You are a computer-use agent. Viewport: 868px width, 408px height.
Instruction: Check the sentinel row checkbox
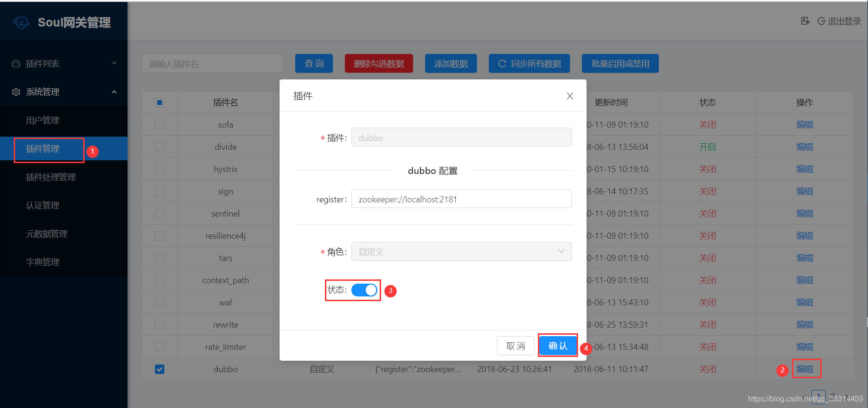[160, 214]
